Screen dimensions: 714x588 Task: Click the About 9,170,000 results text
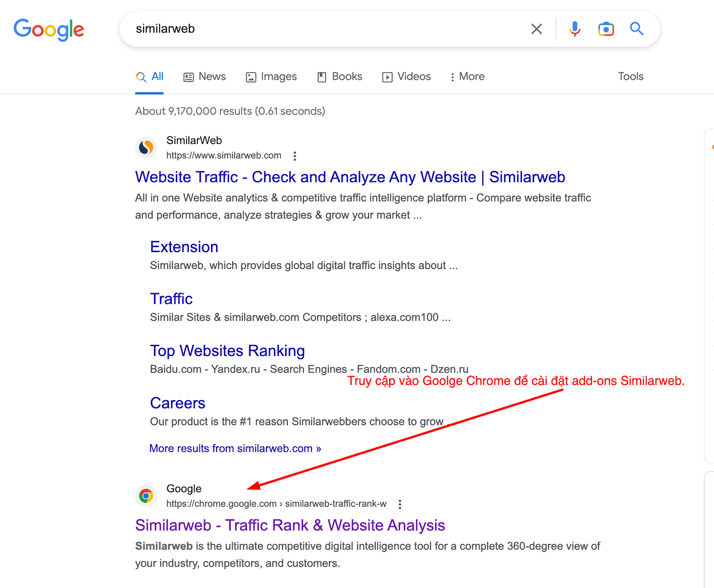point(230,111)
